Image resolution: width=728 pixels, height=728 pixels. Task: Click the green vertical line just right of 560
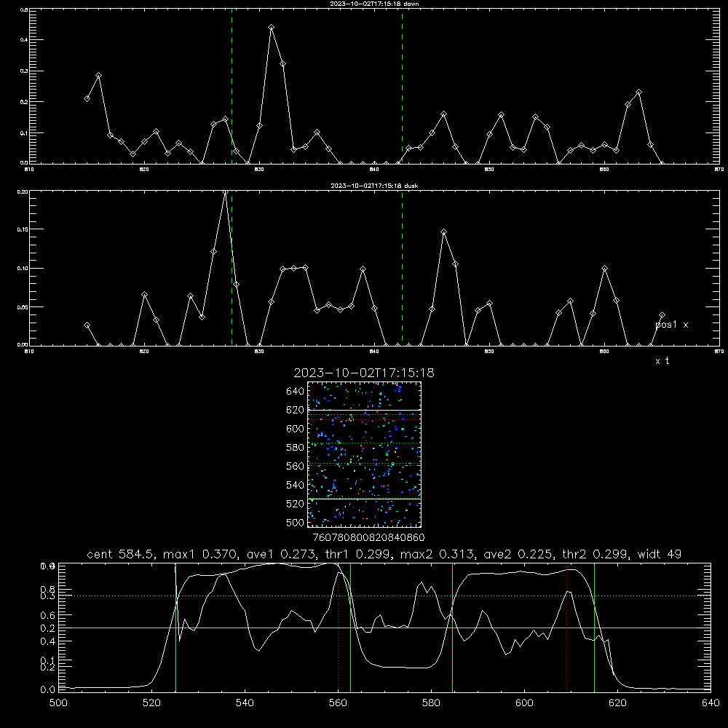[x=351, y=628]
